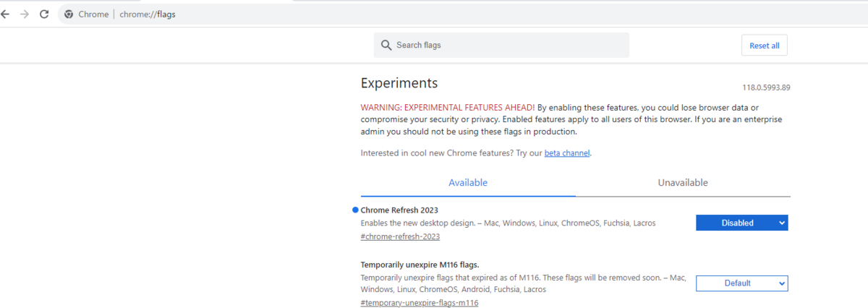Click the magnifier icon in Search flags
Screen dimensions: 868x308
click(386, 45)
